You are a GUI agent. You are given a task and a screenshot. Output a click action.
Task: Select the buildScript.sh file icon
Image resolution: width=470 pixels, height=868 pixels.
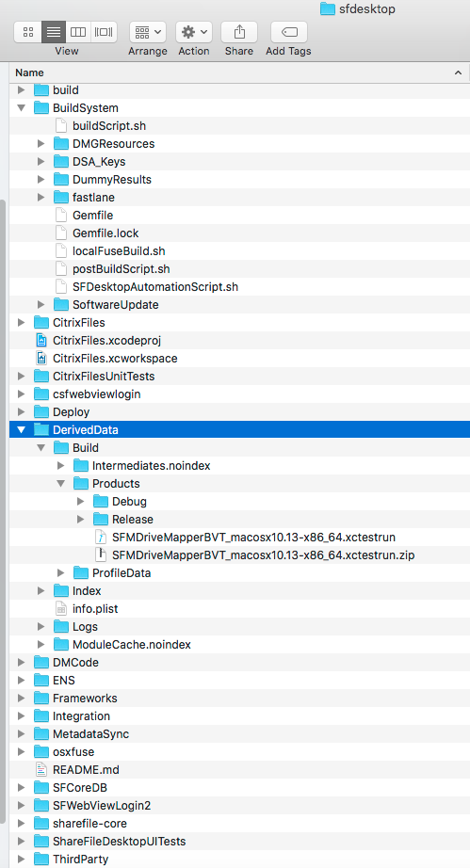tap(61, 125)
